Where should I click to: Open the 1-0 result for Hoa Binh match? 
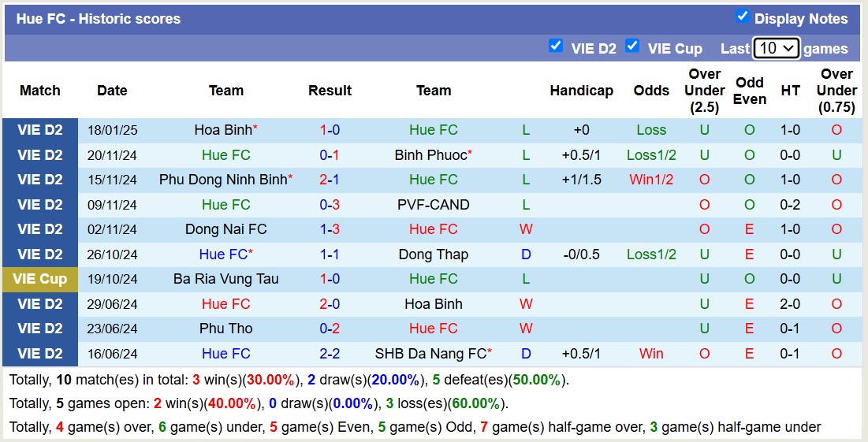tap(330, 130)
